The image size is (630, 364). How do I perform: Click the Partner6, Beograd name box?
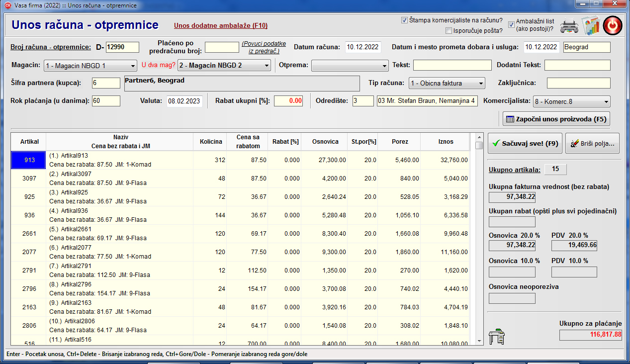click(241, 83)
